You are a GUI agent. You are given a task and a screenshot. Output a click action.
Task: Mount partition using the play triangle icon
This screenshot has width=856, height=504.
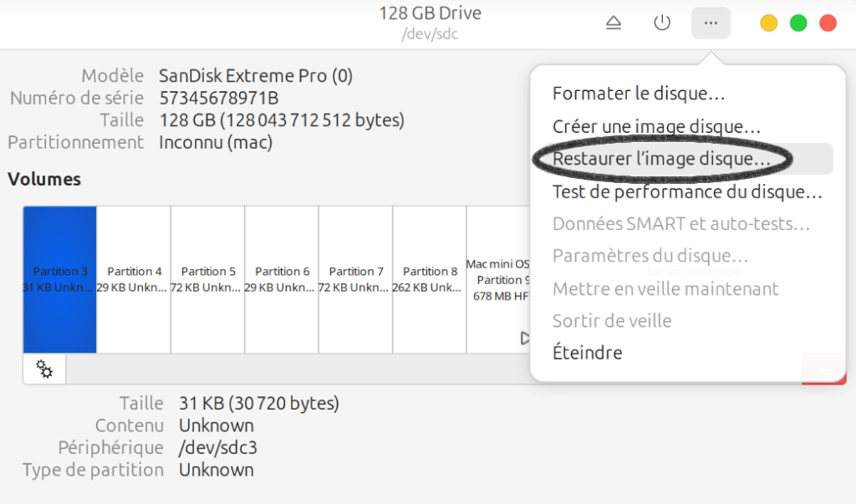click(525, 339)
